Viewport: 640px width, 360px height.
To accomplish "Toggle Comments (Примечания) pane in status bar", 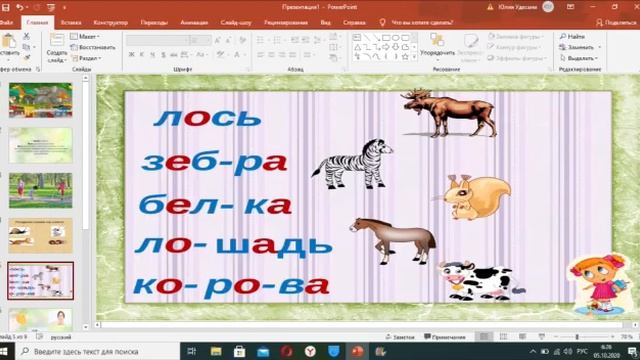I will click(445, 337).
